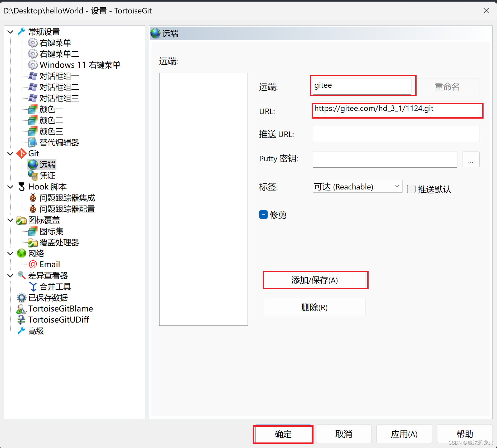
Task: Select 合并工具 tree entry
Action: (x=55, y=286)
